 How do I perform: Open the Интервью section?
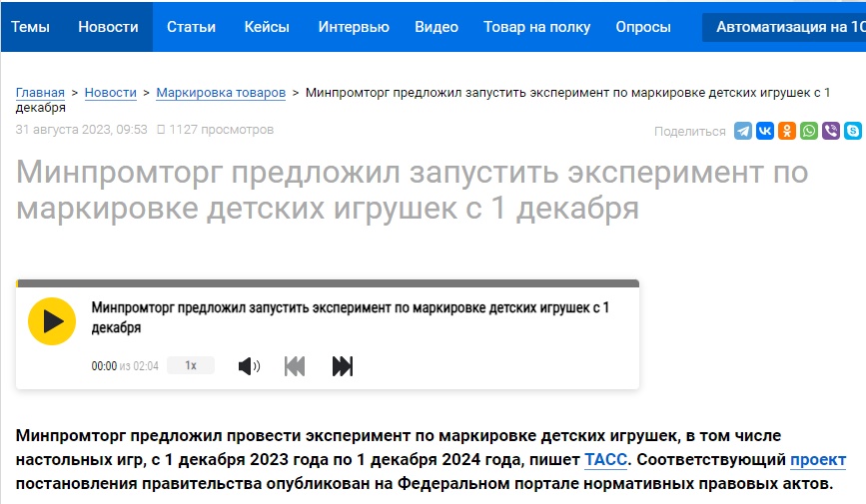click(354, 27)
